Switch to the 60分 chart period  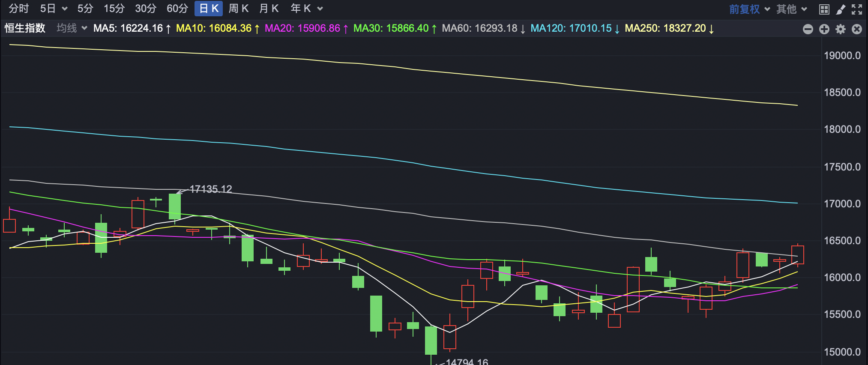point(177,9)
